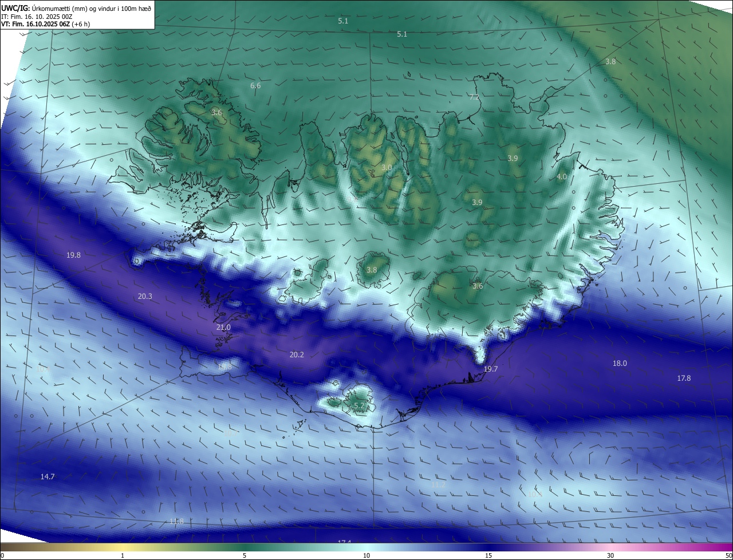Click the 21.0 value label
The width and height of the screenshot is (733, 560).
(x=223, y=328)
